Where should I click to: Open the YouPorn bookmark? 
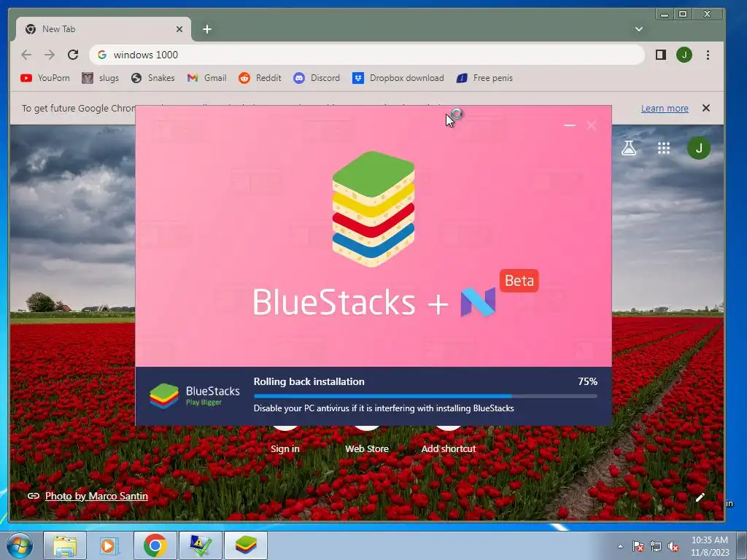pos(45,78)
